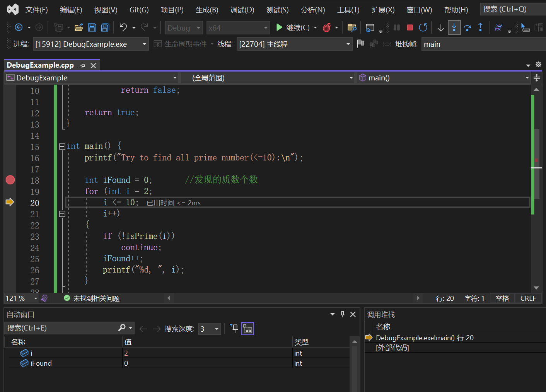Viewport: 546px width, 392px height.
Task: Collapse the for-loop outline at line 21
Action: [62, 213]
